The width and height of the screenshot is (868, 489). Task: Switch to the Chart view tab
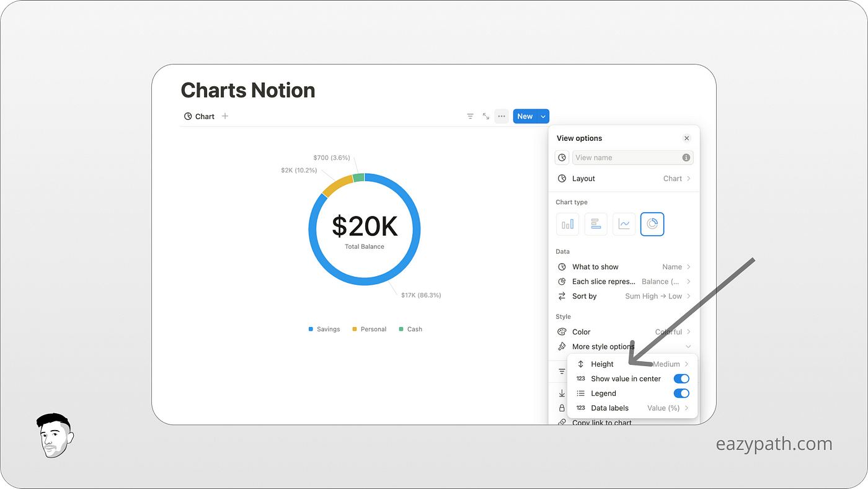pyautogui.click(x=198, y=116)
